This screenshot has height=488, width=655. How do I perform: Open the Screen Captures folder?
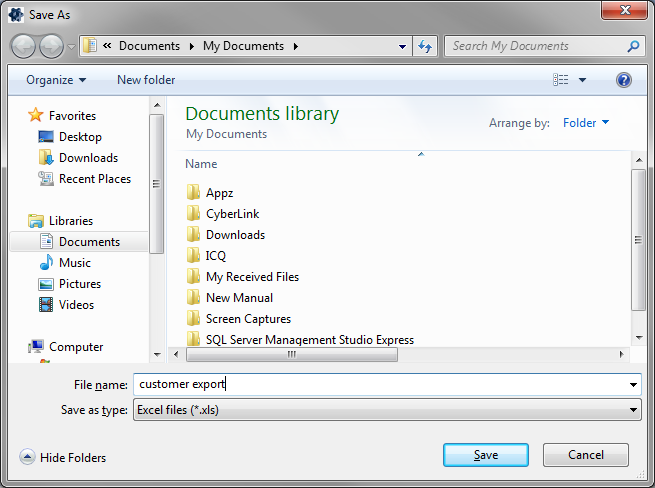click(248, 319)
